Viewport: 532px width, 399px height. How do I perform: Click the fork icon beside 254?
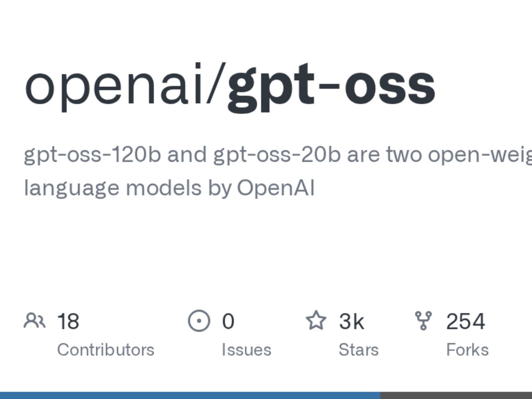[423, 321]
